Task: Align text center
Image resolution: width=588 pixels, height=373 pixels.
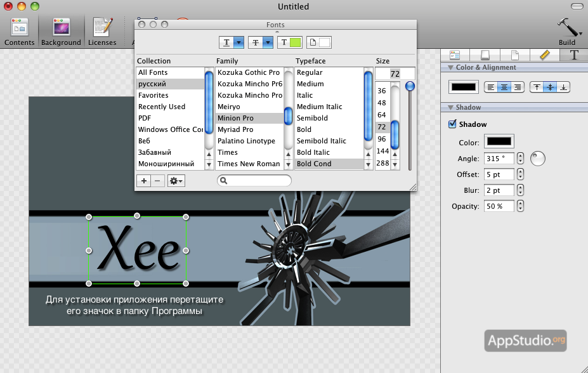Action: [x=504, y=88]
